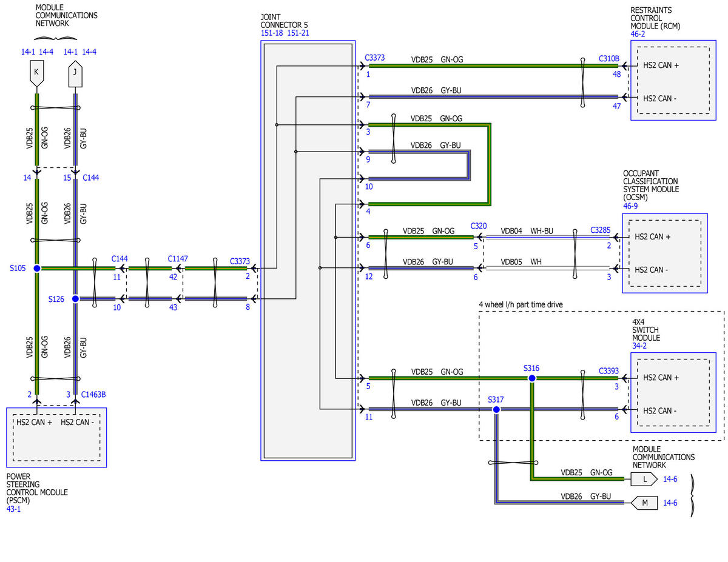Click the off-page connector M symbol
This screenshot has width=728, height=562.
tap(644, 503)
